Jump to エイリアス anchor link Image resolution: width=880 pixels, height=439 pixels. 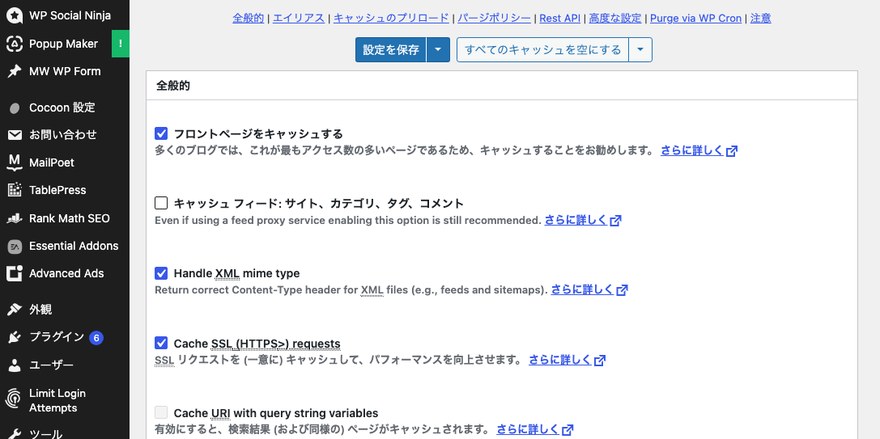pyautogui.click(x=299, y=18)
